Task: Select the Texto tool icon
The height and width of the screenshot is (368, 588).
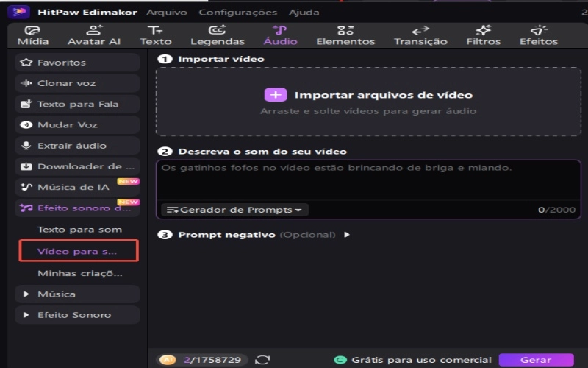Action: tap(155, 30)
